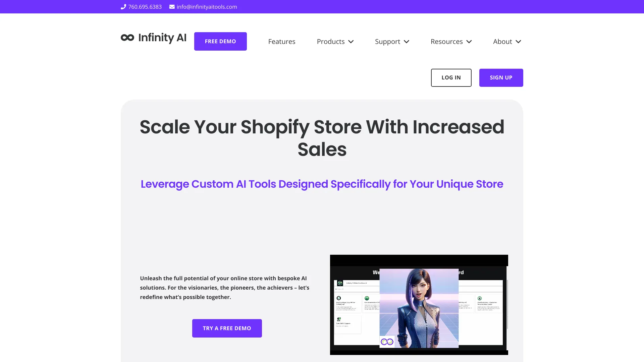644x362 pixels.
Task: Click the dashboard screenshot thumbnail
Action: click(x=419, y=305)
